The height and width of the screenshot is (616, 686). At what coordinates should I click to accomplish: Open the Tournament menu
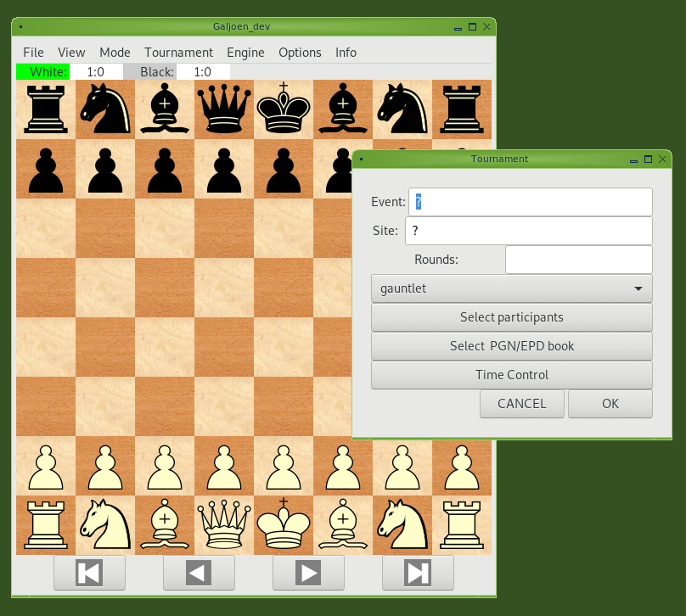pos(178,53)
